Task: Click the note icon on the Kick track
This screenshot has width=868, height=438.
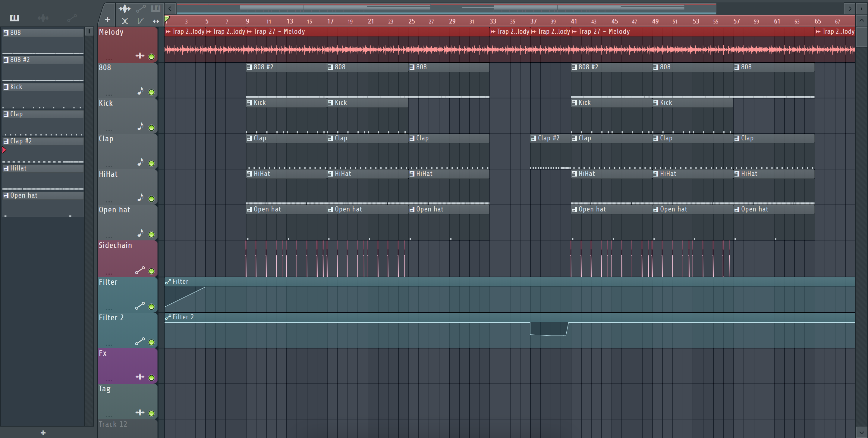Action: (140, 126)
